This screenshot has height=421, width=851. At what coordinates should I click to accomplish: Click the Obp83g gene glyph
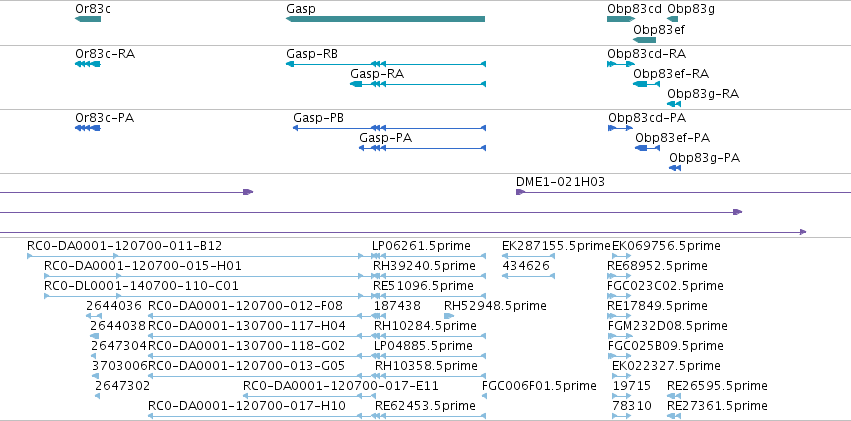(673, 19)
